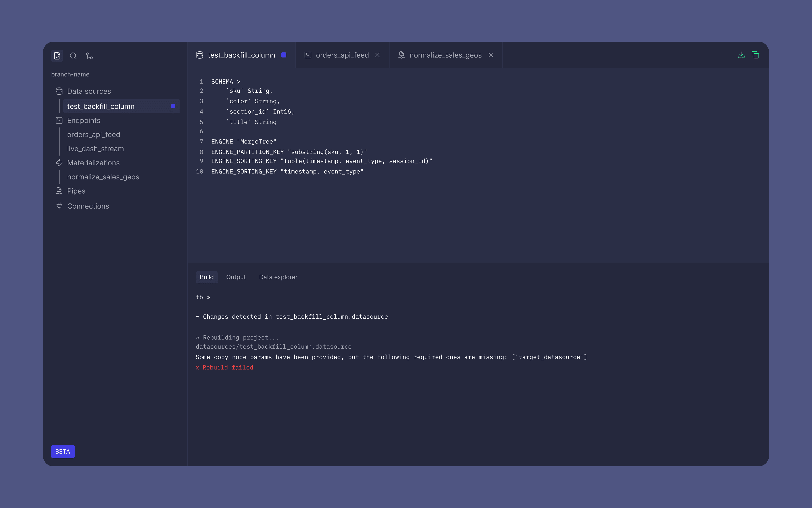Select live_dash_stream in the sidebar
Screen dimensions: 812x508
[x=96, y=149]
